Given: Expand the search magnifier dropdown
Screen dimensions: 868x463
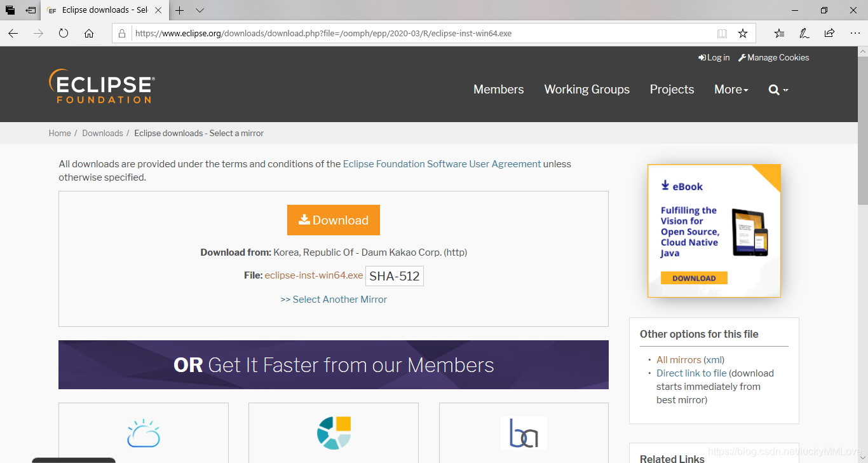Looking at the screenshot, I should coord(778,90).
